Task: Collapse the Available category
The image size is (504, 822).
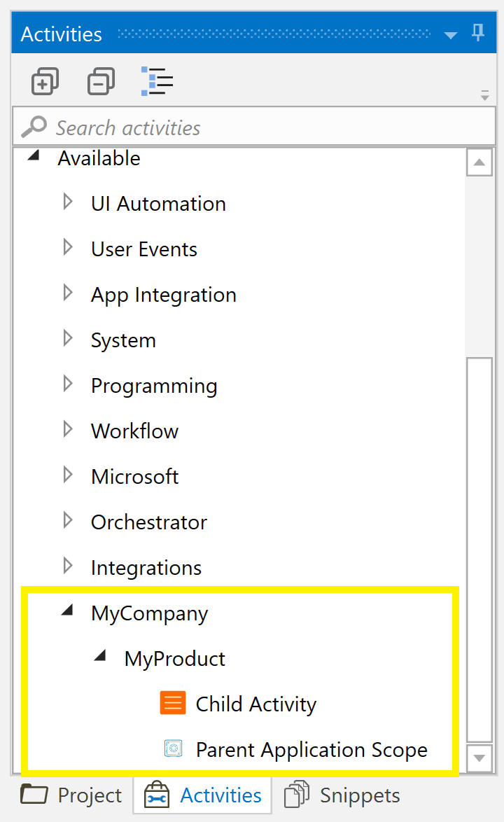Action: click(x=33, y=155)
